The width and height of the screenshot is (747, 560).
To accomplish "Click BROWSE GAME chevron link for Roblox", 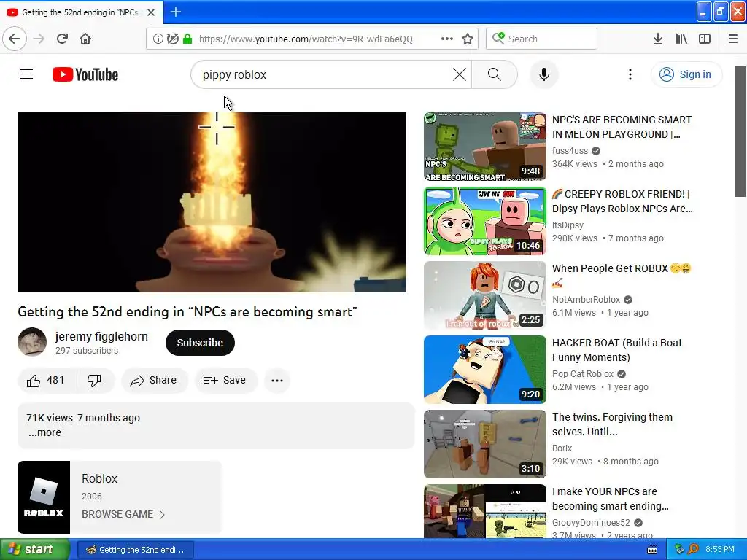I will point(123,514).
